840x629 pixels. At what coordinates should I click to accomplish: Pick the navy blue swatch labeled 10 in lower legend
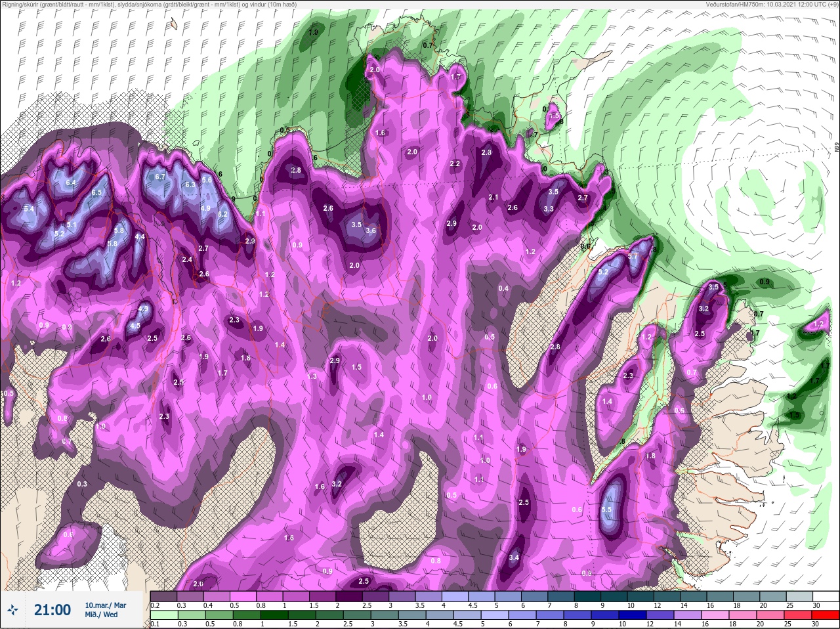pyautogui.click(x=634, y=615)
